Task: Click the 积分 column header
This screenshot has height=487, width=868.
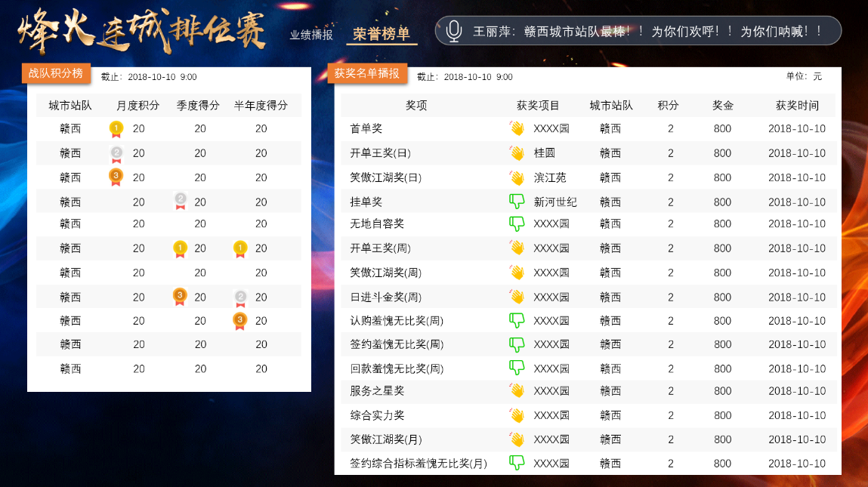Action: (668, 105)
